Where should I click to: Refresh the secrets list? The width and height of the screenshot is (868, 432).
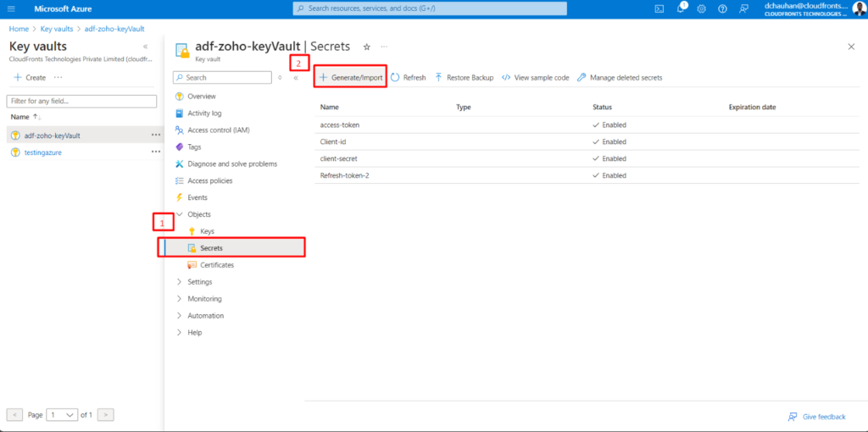click(x=409, y=77)
